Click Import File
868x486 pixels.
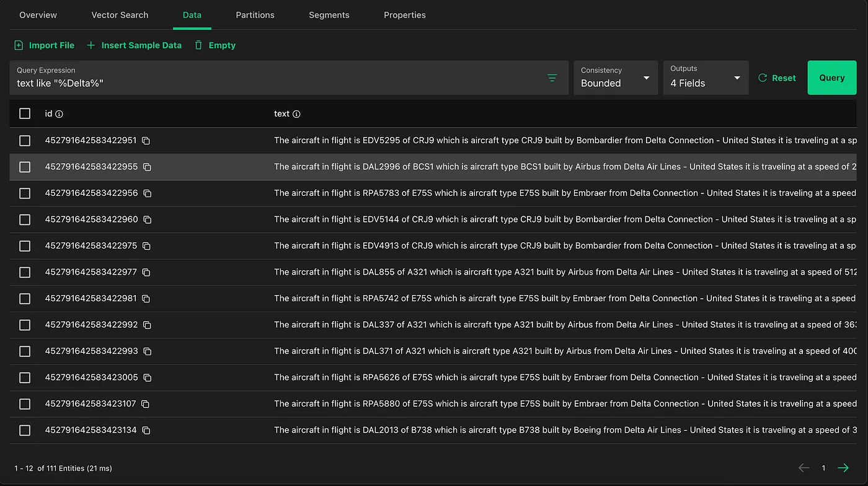click(45, 45)
